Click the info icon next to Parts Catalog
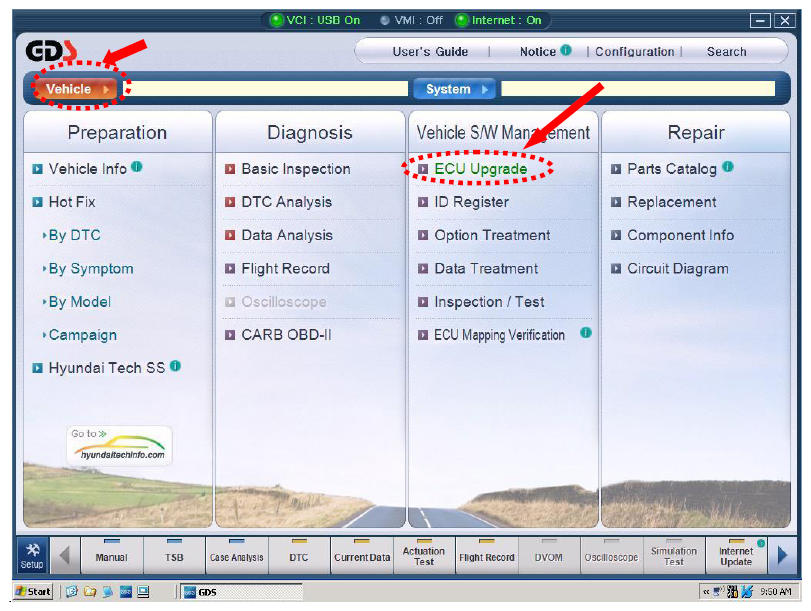This screenshot has width=811, height=611. (x=728, y=167)
